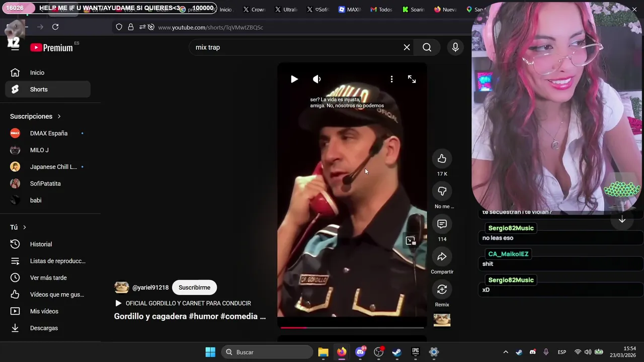The height and width of the screenshot is (362, 644).
Task: Toggle the miniplayer icon on the video
Action: tap(411, 241)
